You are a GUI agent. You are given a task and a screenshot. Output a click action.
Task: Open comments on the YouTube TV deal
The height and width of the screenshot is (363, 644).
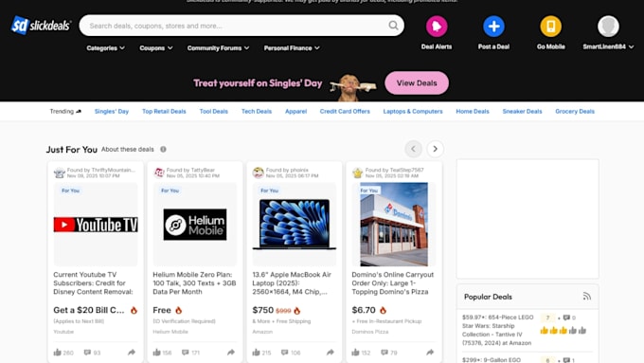click(x=87, y=353)
